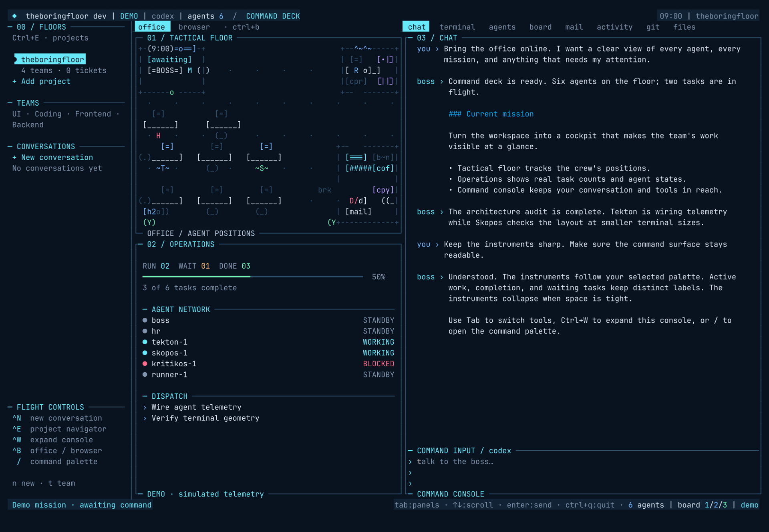Click the tekton-1 status dot
Image resolution: width=769 pixels, height=532 pixels.
point(145,342)
